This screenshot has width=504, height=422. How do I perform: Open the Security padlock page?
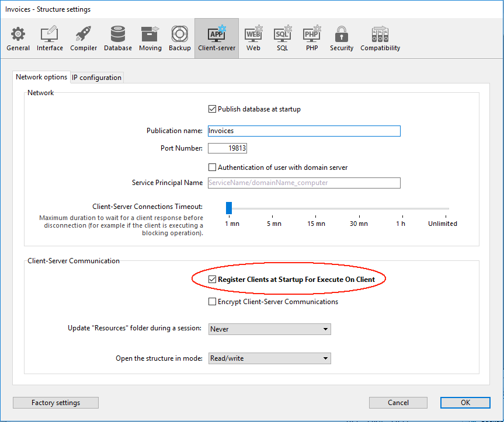click(342, 39)
